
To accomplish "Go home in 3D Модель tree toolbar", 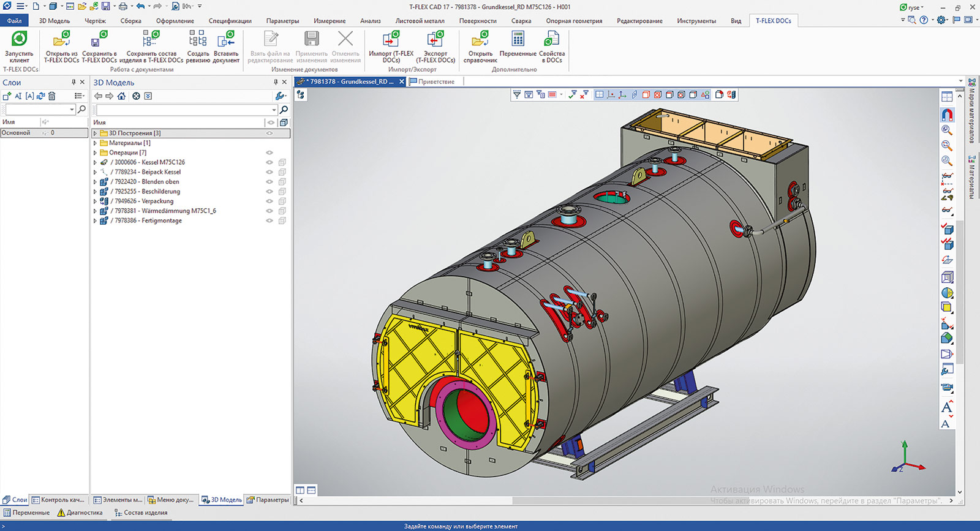I will pyautogui.click(x=121, y=96).
